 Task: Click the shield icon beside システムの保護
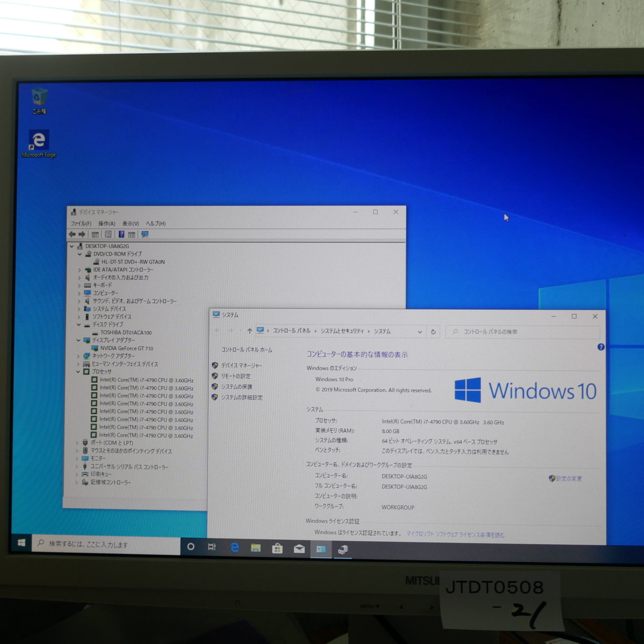click(215, 386)
